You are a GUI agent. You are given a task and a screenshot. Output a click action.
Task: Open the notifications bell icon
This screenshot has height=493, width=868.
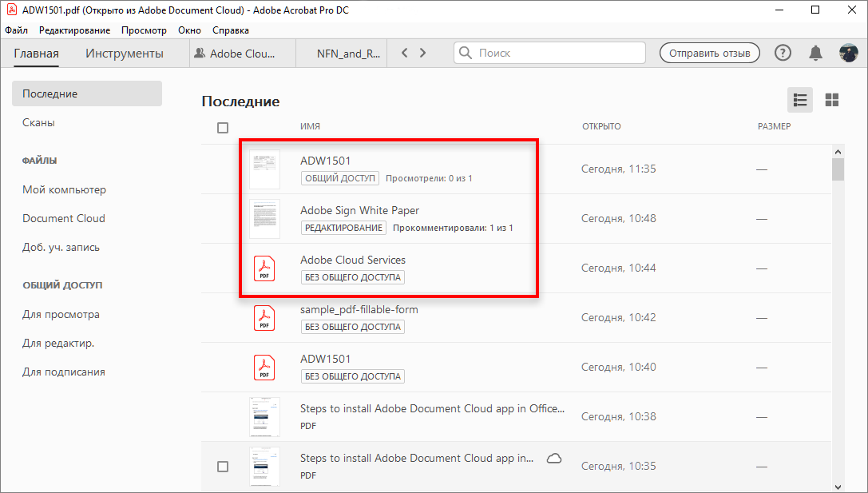815,54
